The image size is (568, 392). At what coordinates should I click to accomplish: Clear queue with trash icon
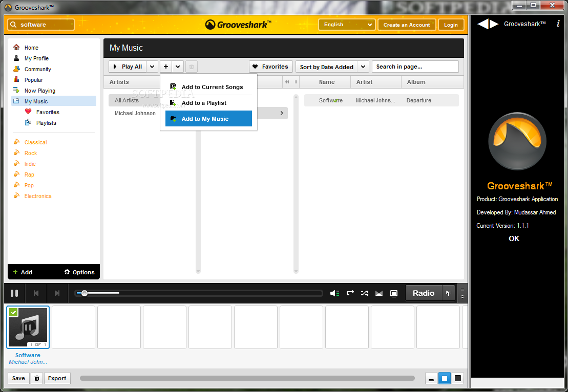click(36, 378)
